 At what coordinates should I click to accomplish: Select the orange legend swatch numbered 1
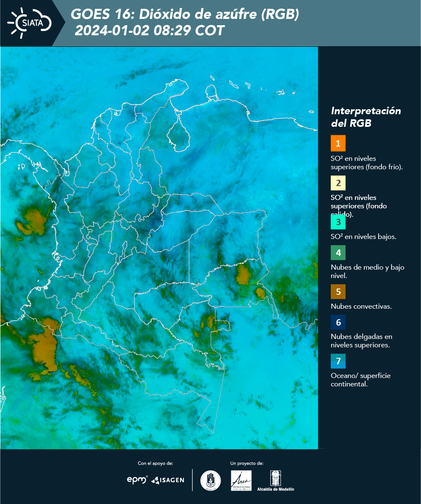point(338,143)
